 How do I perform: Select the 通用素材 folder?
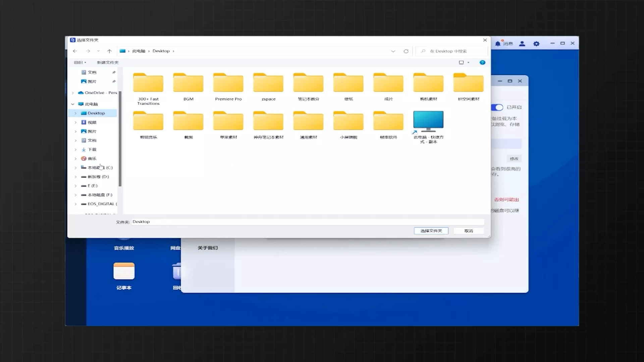click(x=308, y=125)
